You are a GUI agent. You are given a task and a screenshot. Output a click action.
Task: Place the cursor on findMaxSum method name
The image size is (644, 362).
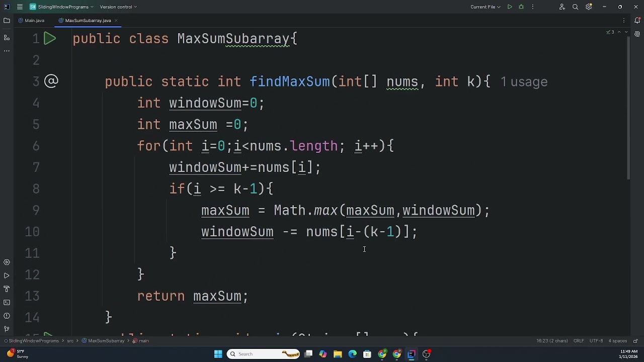click(290, 82)
